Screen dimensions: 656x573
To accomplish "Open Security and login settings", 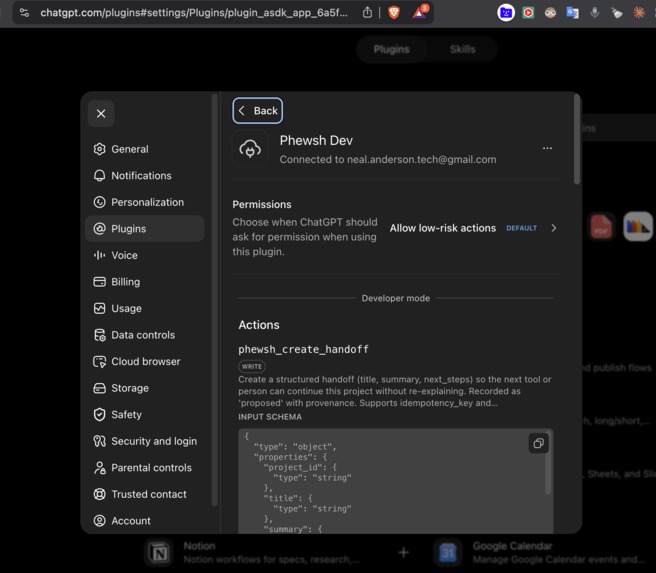I will click(x=144, y=441).
